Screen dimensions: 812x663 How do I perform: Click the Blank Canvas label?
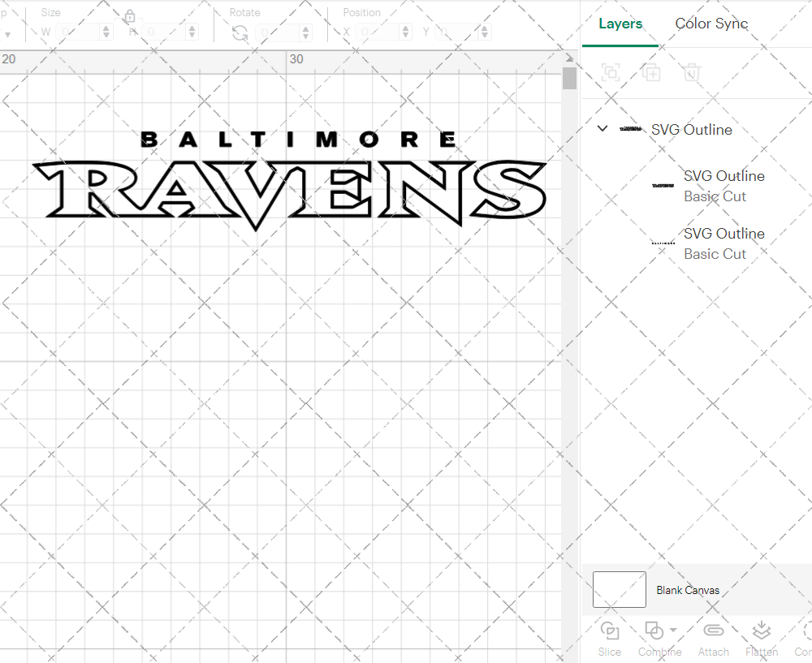point(688,590)
